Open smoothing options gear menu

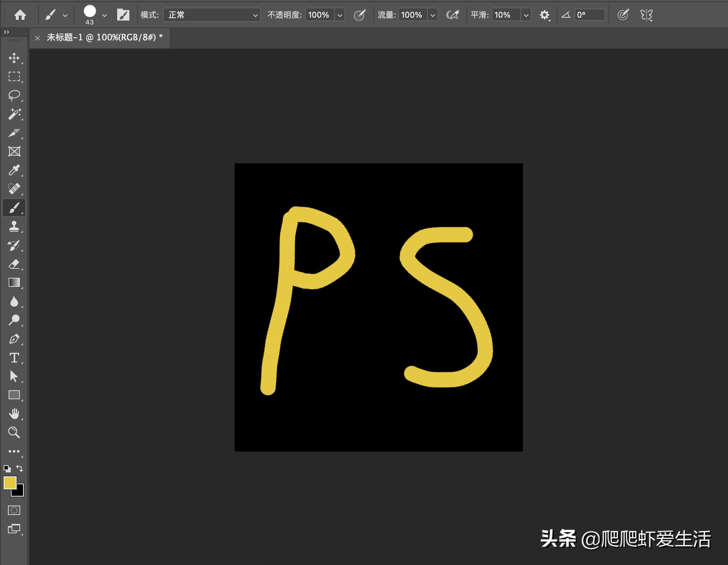point(544,15)
